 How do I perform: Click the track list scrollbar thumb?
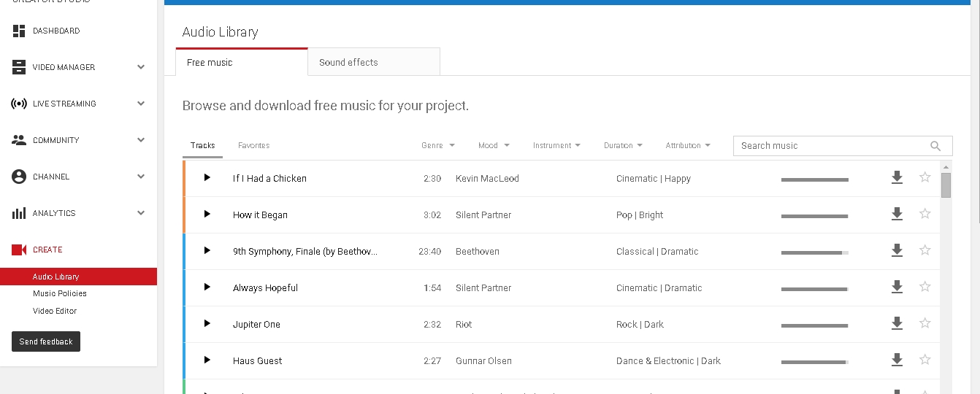946,185
